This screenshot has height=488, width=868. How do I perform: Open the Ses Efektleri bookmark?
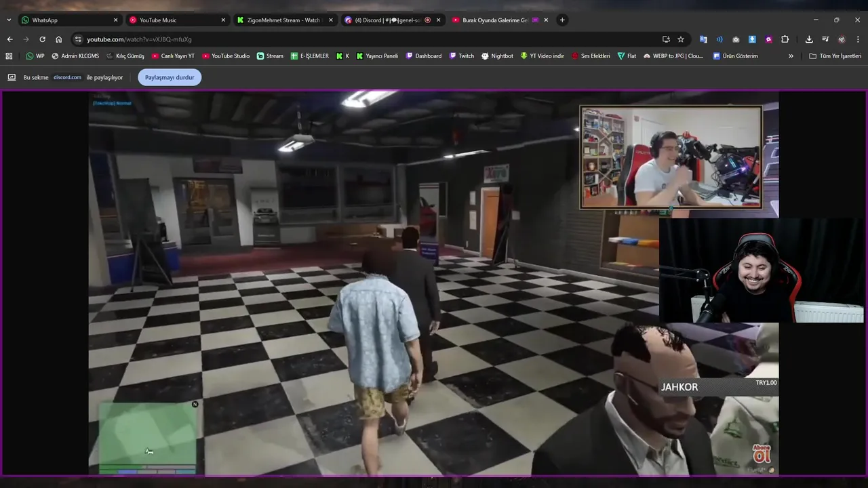coord(591,56)
